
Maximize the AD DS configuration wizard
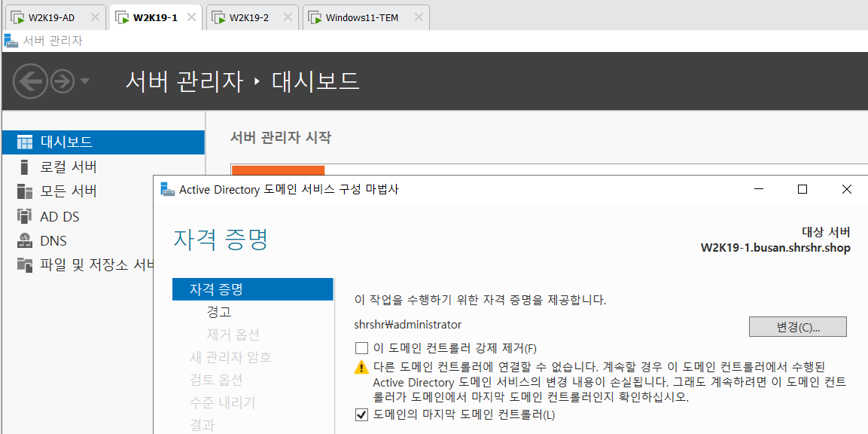click(802, 189)
